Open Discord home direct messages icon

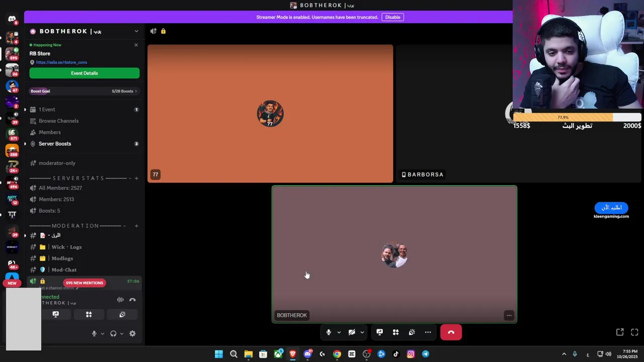click(x=12, y=19)
